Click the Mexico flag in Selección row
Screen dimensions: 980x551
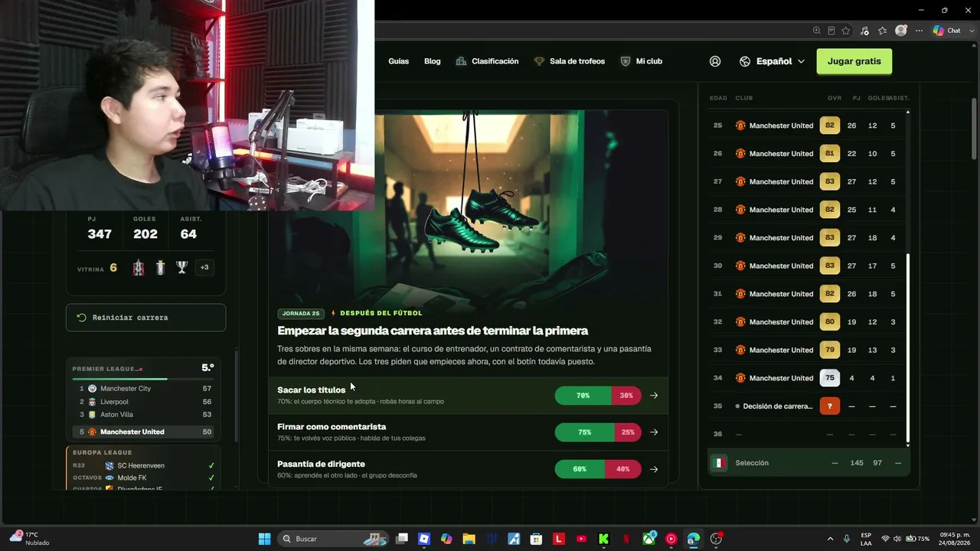pos(719,463)
